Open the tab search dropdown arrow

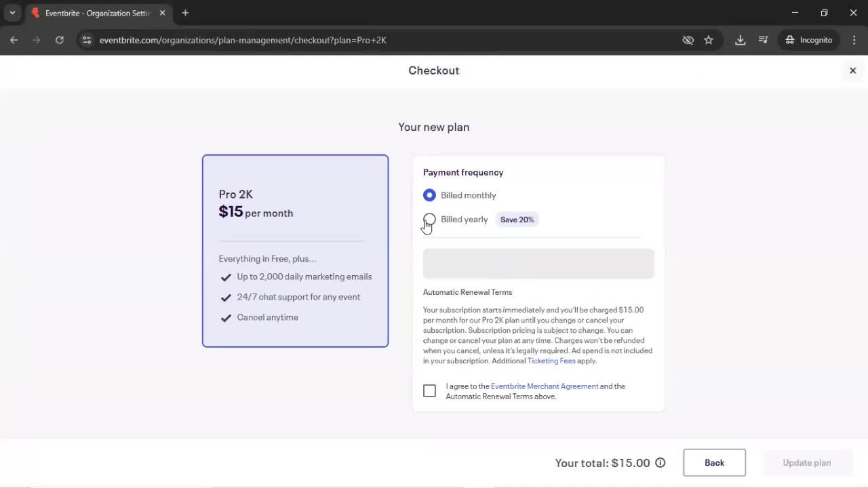click(12, 13)
